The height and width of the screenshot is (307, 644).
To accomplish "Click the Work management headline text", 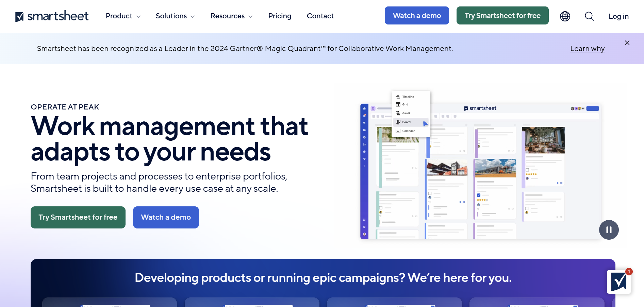I will pyautogui.click(x=169, y=139).
